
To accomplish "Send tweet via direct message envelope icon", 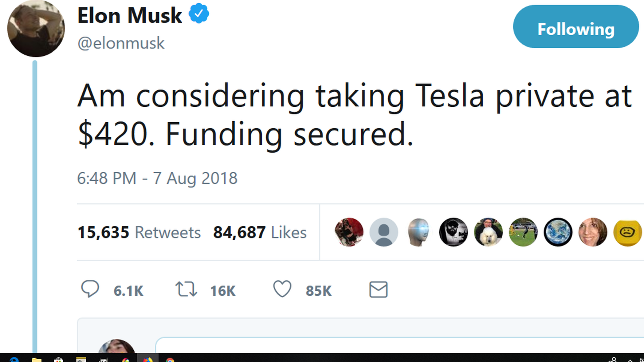I will pyautogui.click(x=378, y=289).
